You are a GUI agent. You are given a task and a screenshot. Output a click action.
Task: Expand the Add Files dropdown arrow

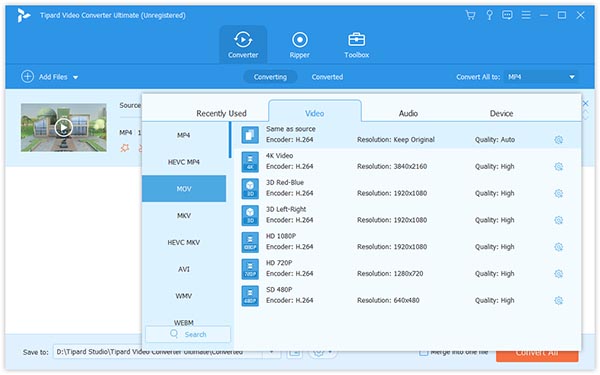(76, 77)
